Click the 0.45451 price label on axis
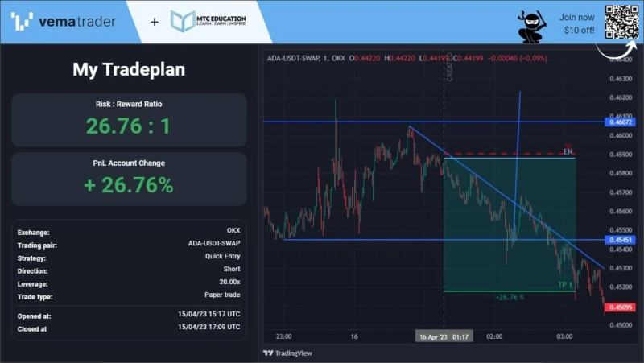 pos(621,240)
